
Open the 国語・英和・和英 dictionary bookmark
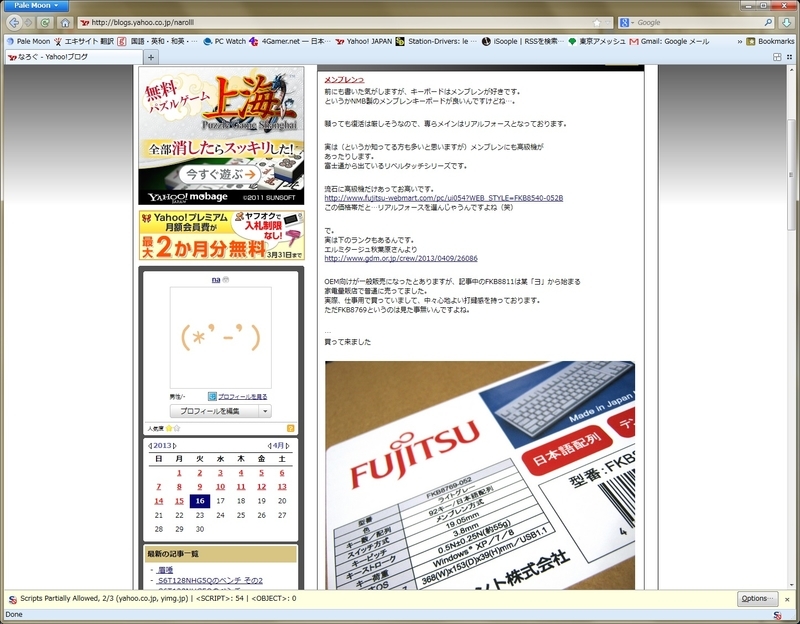click(158, 41)
